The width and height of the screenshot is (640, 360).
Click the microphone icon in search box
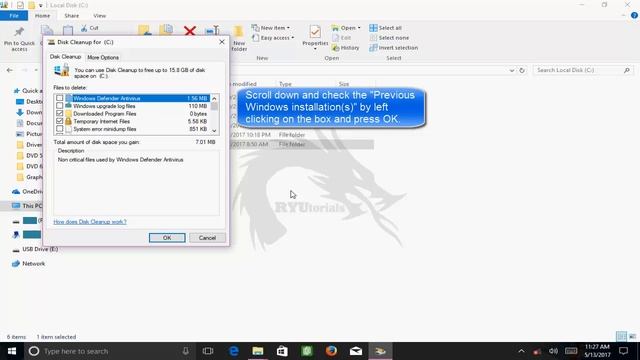click(186, 351)
